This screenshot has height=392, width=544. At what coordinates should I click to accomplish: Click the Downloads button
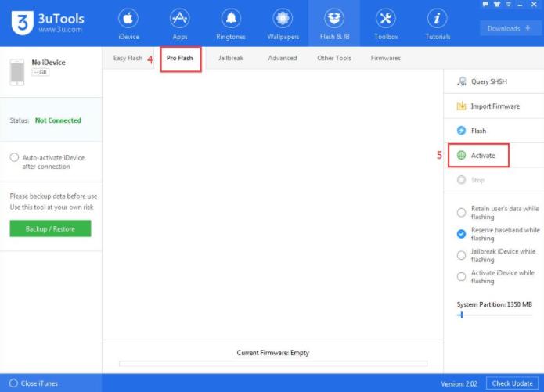(x=509, y=28)
